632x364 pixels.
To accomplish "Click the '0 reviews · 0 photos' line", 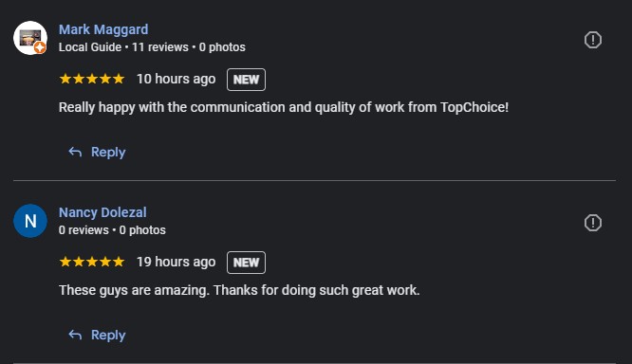I will coord(112,230).
